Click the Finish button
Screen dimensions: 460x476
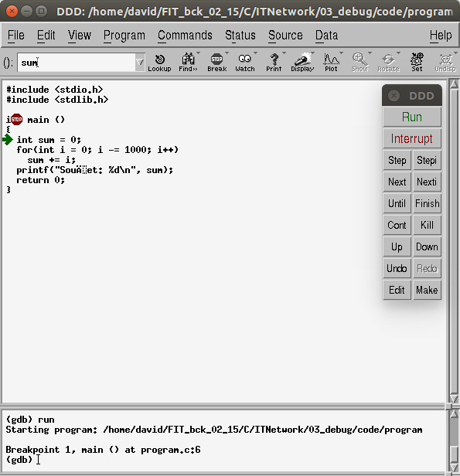pos(427,203)
